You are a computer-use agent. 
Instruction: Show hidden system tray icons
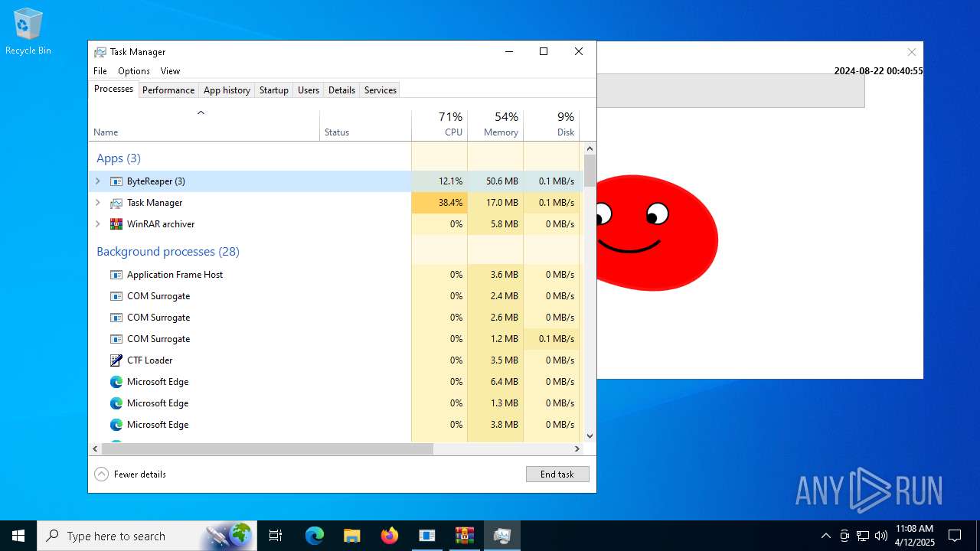(825, 536)
